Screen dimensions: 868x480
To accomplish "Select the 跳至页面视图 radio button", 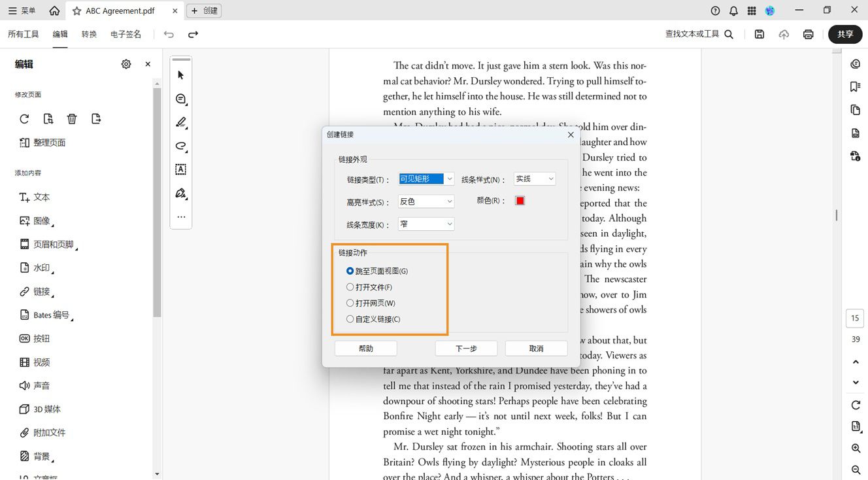I will [350, 271].
